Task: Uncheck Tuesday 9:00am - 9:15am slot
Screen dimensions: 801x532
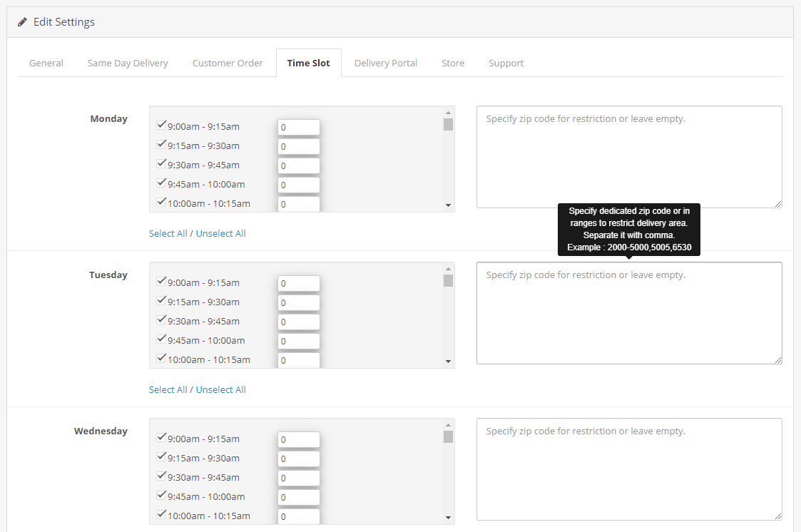Action: [x=161, y=281]
